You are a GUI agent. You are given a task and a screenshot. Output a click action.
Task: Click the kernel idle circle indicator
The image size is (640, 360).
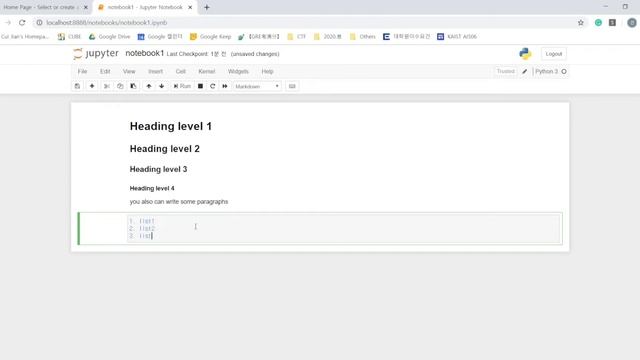pyautogui.click(x=564, y=71)
